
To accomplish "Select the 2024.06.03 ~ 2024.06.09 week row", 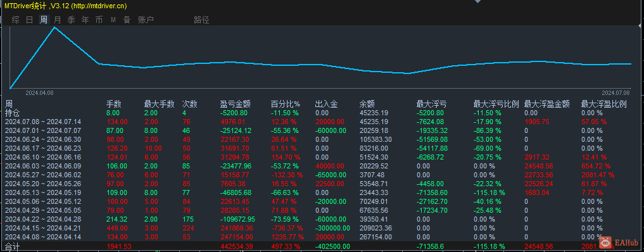I will (x=322, y=166).
